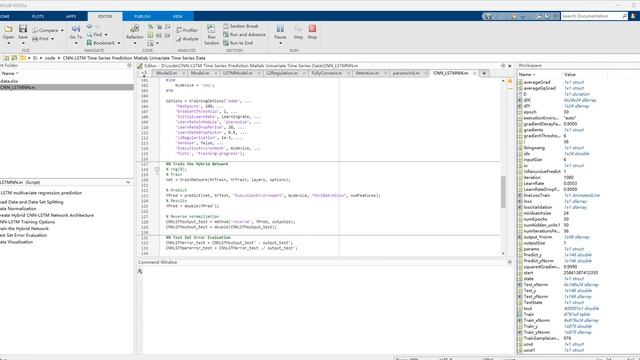This screenshot has width=640, height=360.
Task: Jump to 'Data Normalization' section
Action: click(x=18, y=209)
